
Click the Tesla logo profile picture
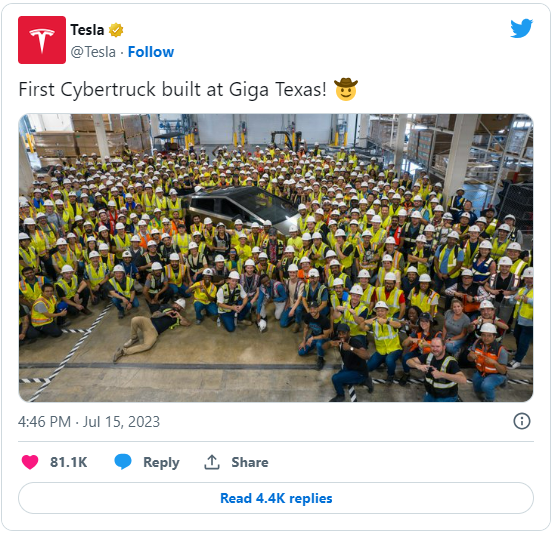(42, 40)
